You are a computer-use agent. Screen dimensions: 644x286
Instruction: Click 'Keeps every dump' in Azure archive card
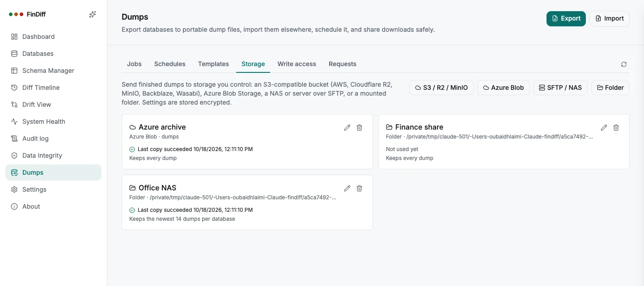pos(153,158)
